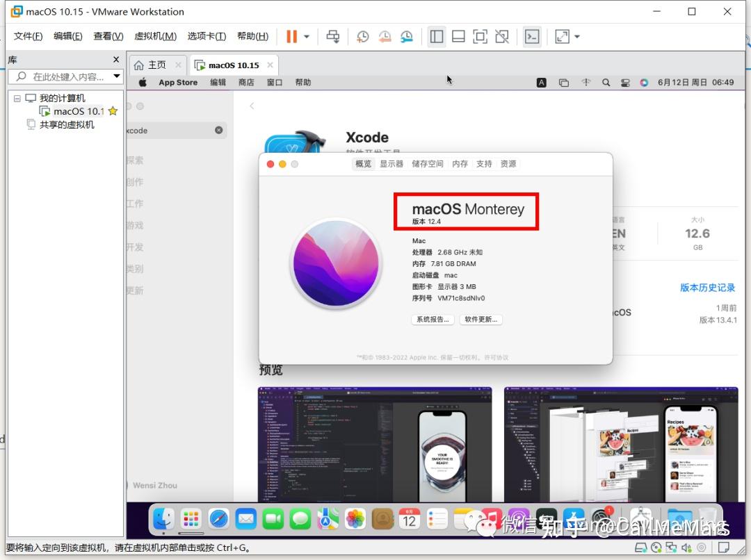The image size is (751, 560).
Task: Open the 版本历史记录 link
Action: [707, 288]
